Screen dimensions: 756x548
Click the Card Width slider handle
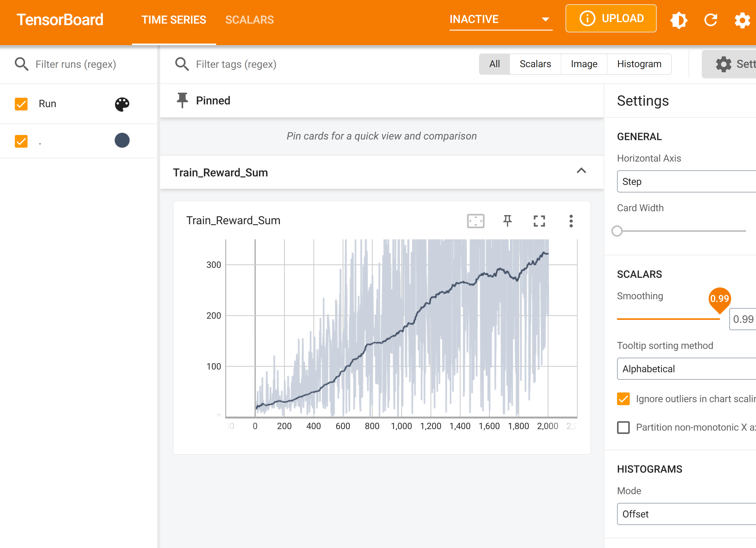click(x=617, y=231)
